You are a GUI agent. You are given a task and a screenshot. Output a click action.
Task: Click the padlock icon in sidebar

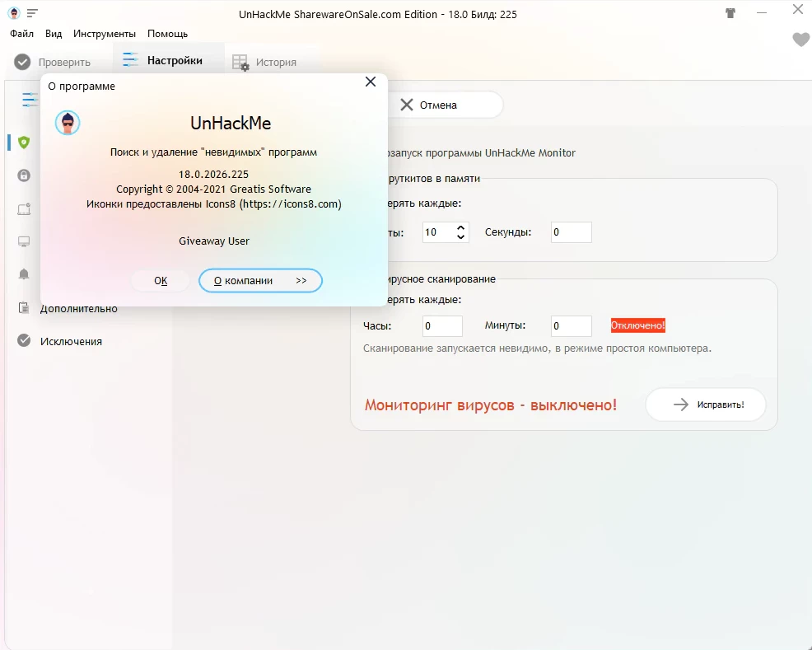tap(24, 175)
